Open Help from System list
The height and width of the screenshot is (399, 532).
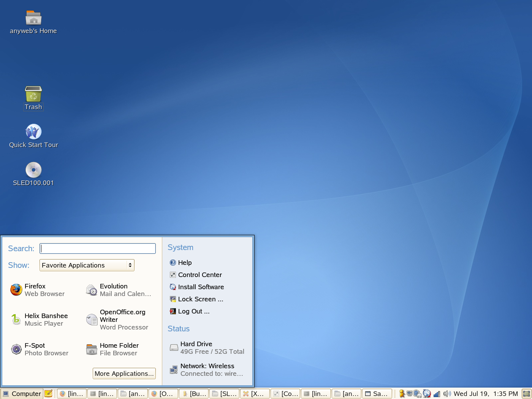[x=180, y=263]
